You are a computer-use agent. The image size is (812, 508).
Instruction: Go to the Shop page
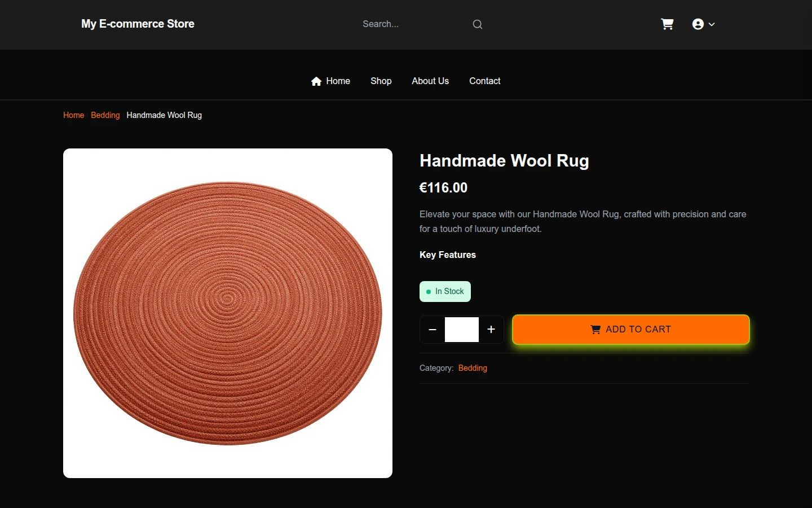(x=381, y=81)
